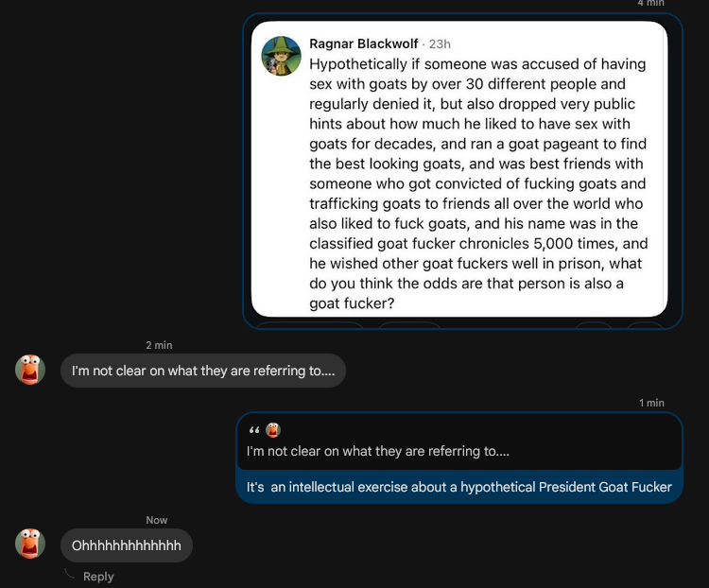Click the avatar beside "I'm not clear" message
This screenshot has width=709, height=588.
tap(30, 370)
